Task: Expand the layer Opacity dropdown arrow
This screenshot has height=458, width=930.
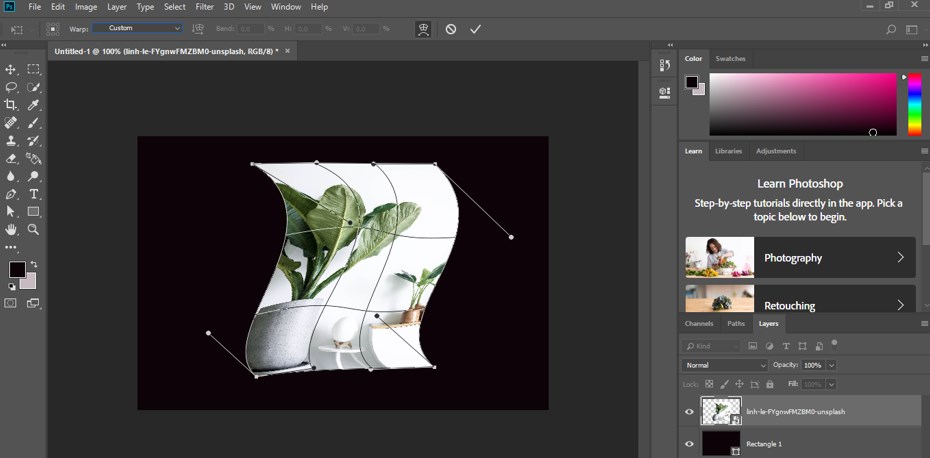Action: coord(830,365)
